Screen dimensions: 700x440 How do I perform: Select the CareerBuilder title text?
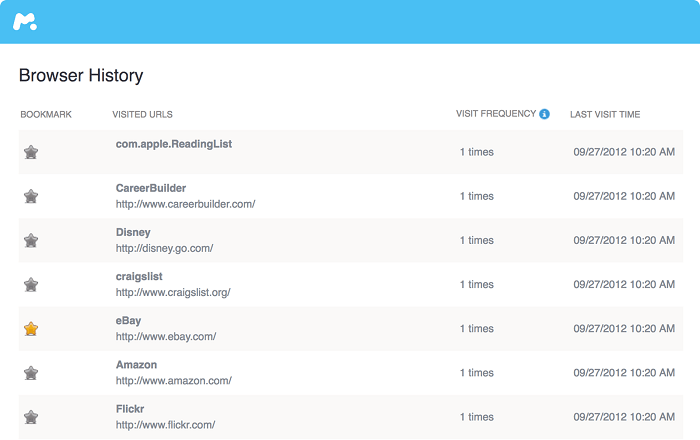tap(151, 188)
